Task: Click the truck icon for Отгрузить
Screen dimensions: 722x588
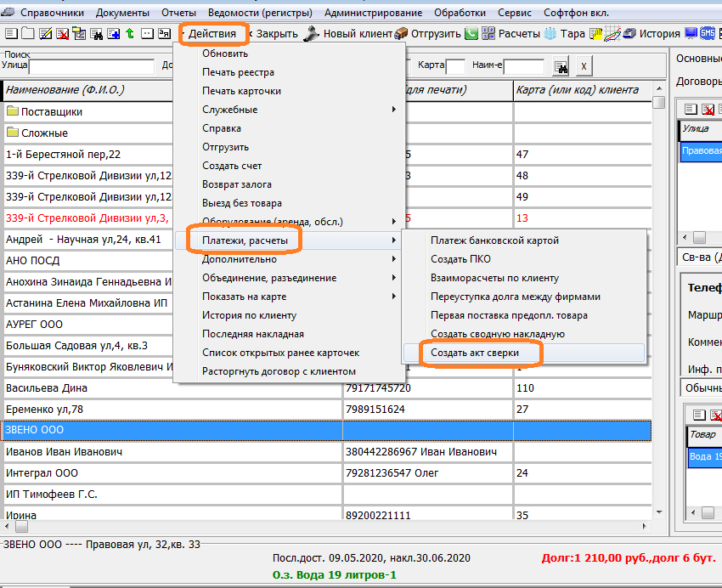Action: click(403, 34)
